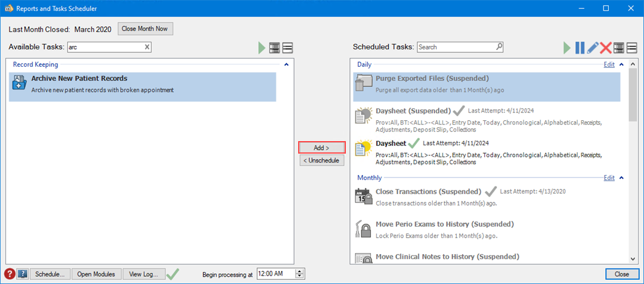Click the red question mark help icon
644x284 pixels.
click(x=10, y=274)
